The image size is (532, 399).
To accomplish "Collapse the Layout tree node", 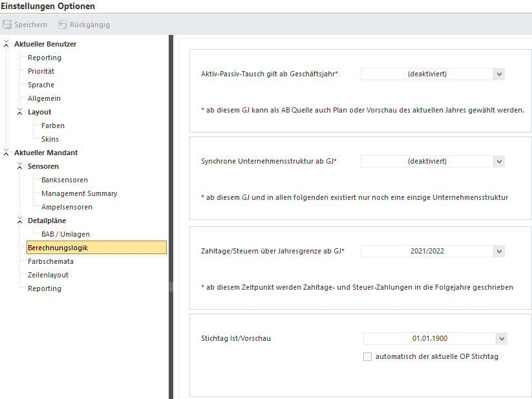I will click(20, 112).
